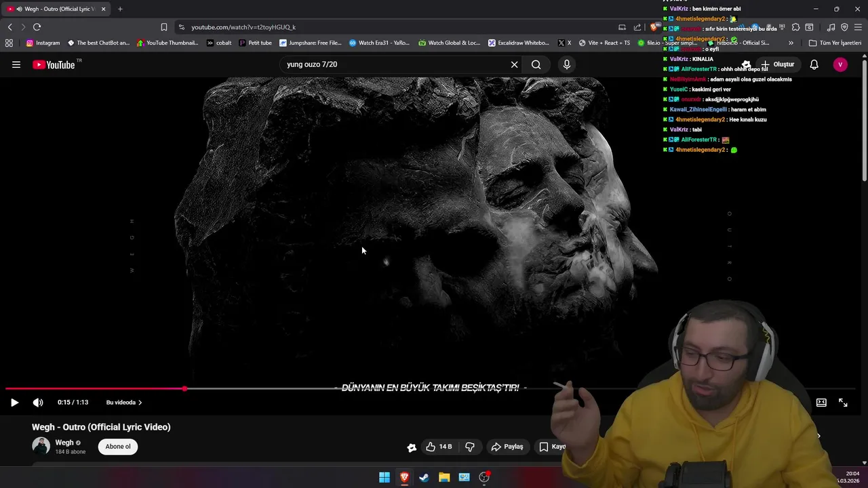Viewport: 868px width, 488px height.
Task: Open 'Watch Global & Loc...' bookmark
Action: (449, 43)
